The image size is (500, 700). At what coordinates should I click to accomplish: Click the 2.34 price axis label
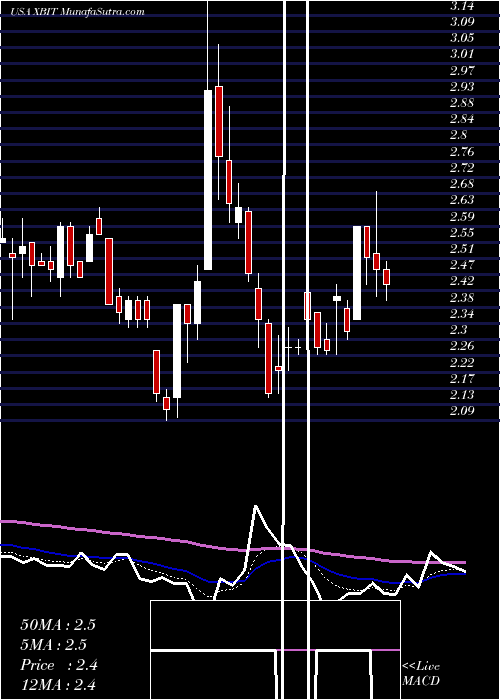pyautogui.click(x=462, y=313)
